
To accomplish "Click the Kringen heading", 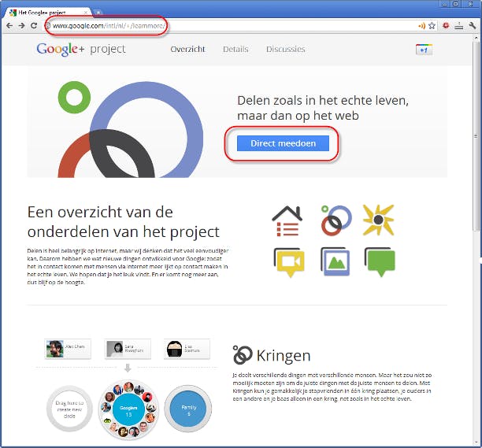I will [x=284, y=356].
